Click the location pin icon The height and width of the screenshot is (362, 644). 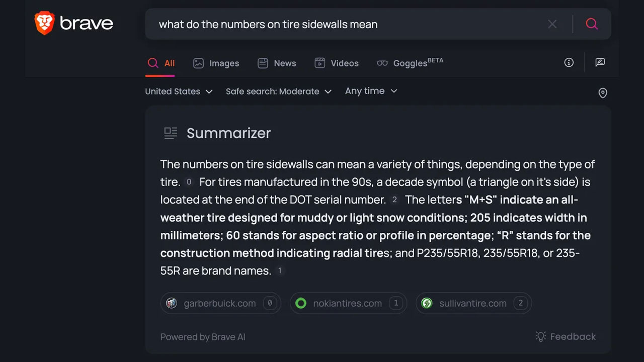[x=602, y=93]
